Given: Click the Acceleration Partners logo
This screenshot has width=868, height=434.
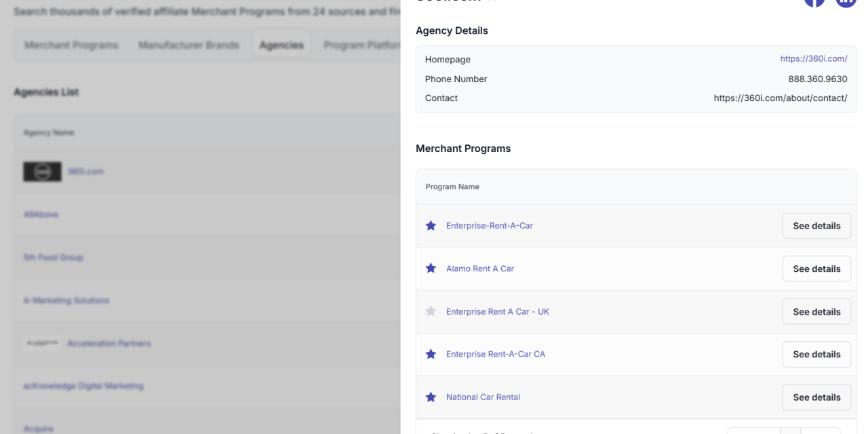Looking at the screenshot, I should 44,342.
